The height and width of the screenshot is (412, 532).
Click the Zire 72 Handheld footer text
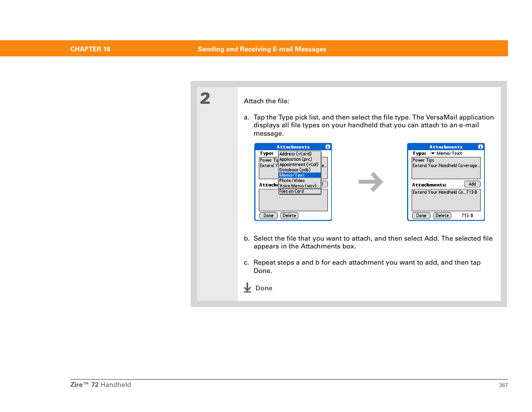(100, 385)
